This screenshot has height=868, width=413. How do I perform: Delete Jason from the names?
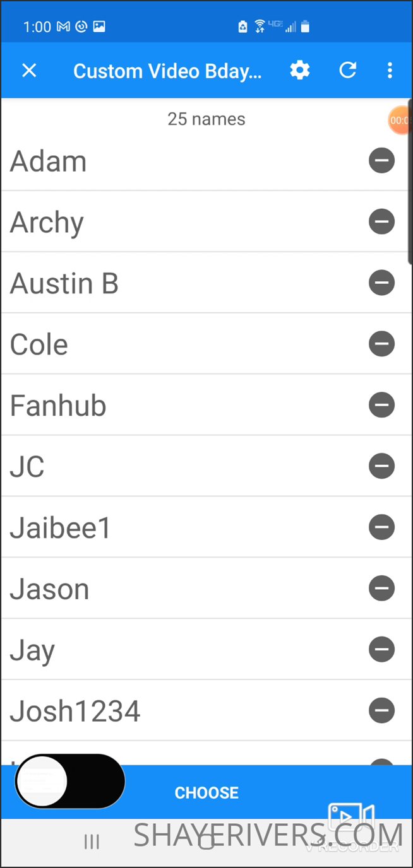click(x=381, y=588)
